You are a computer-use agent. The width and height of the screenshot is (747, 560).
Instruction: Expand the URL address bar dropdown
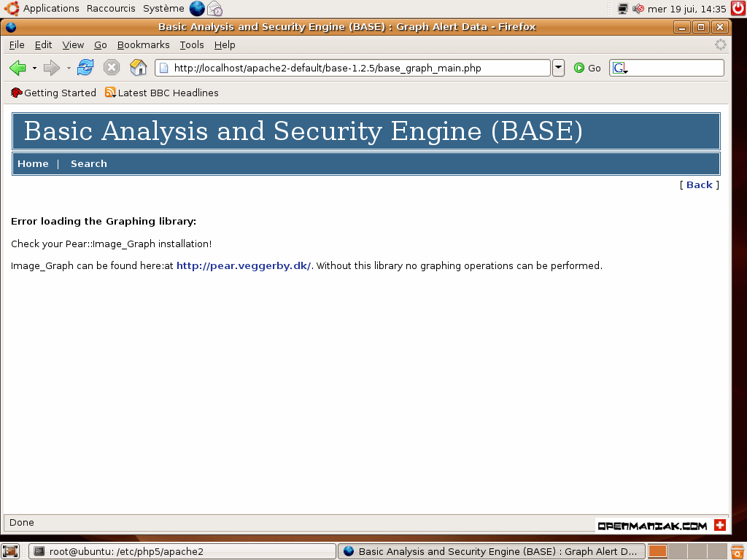point(558,68)
